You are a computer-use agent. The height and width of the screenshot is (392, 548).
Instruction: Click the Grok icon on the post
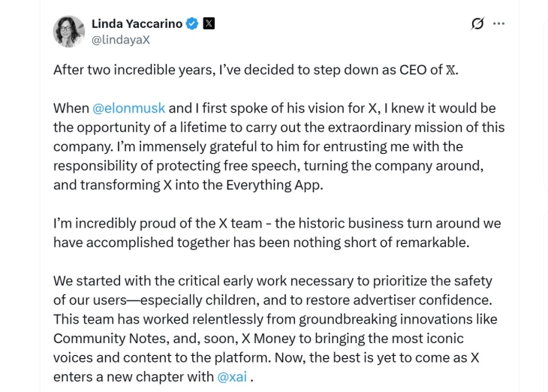point(477,23)
